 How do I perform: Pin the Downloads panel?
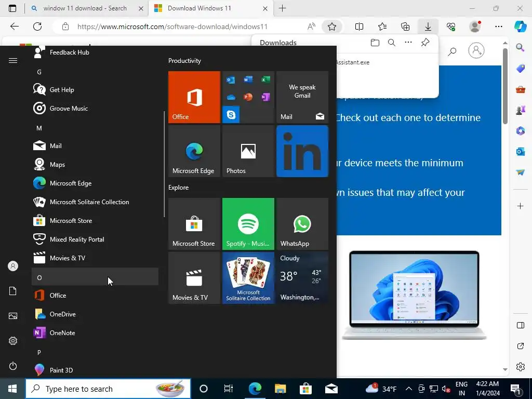click(x=425, y=43)
